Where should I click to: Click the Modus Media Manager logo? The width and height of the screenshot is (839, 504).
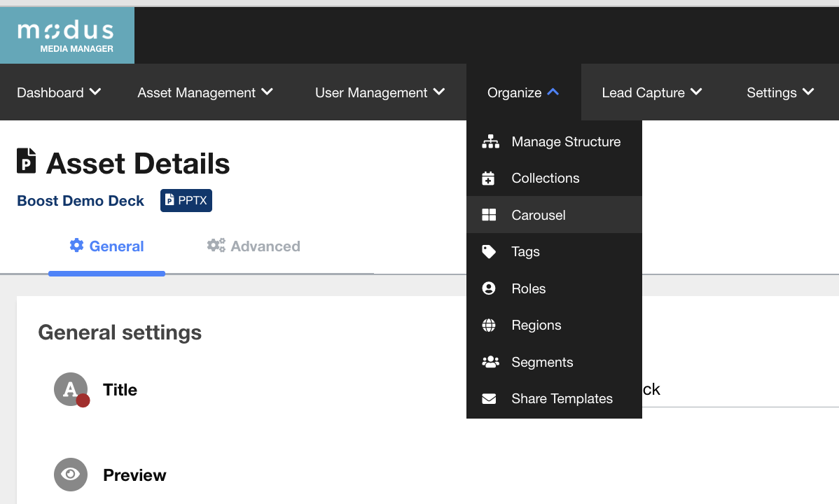(x=67, y=36)
